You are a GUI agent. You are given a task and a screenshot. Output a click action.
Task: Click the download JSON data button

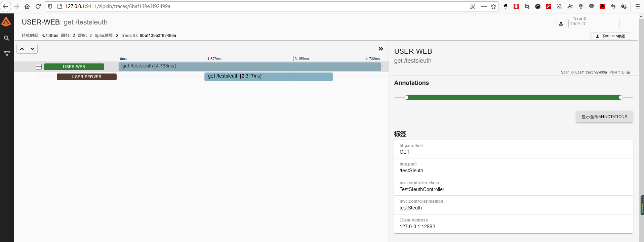coord(610,36)
